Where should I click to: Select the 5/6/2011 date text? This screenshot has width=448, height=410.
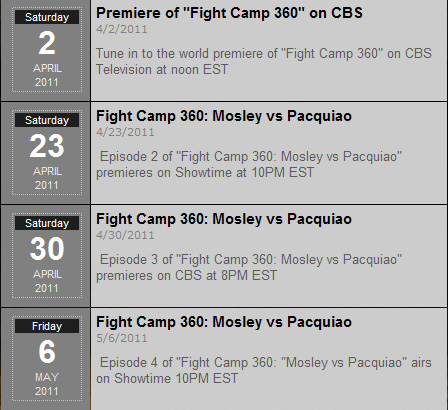[x=122, y=338]
